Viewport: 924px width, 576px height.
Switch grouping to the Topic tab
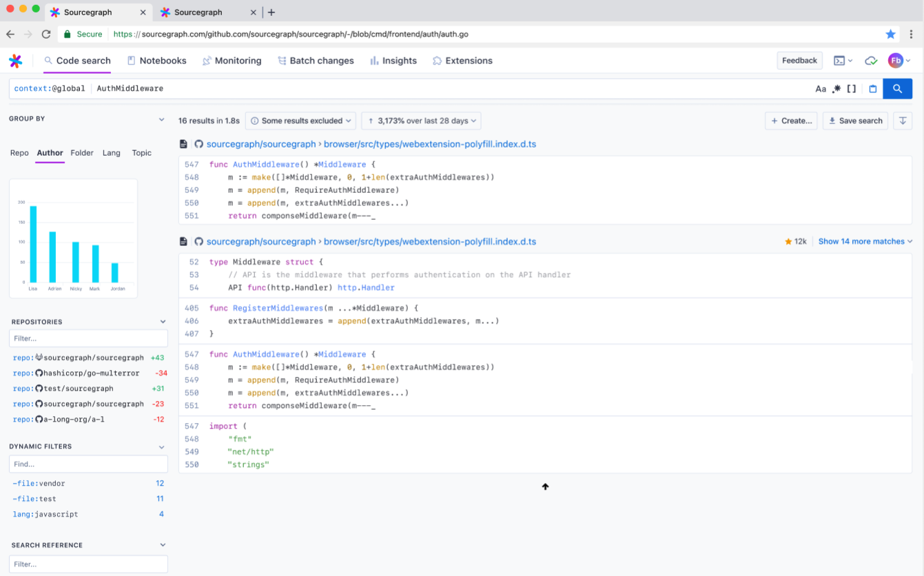click(142, 153)
